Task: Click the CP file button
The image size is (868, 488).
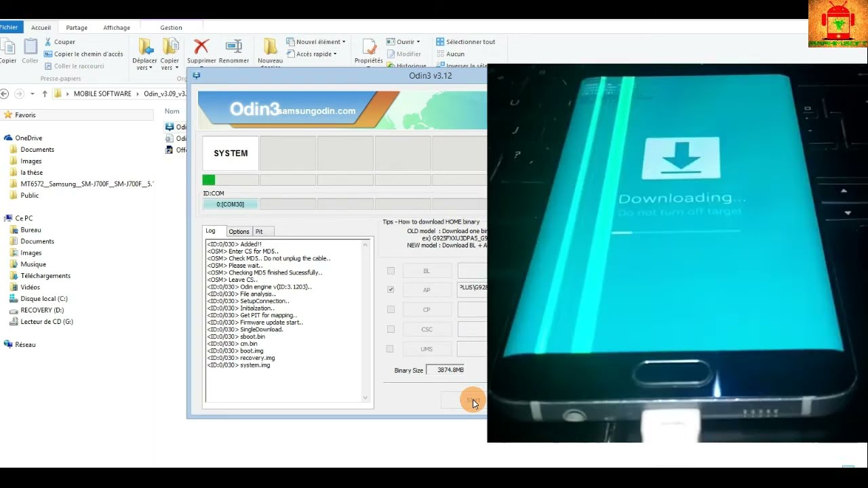Action: (427, 310)
